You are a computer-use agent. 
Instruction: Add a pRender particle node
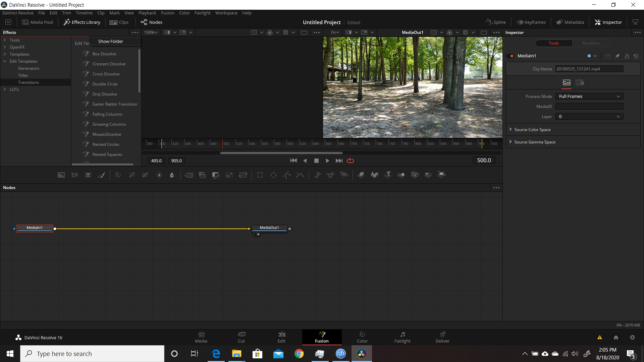tap(344, 175)
